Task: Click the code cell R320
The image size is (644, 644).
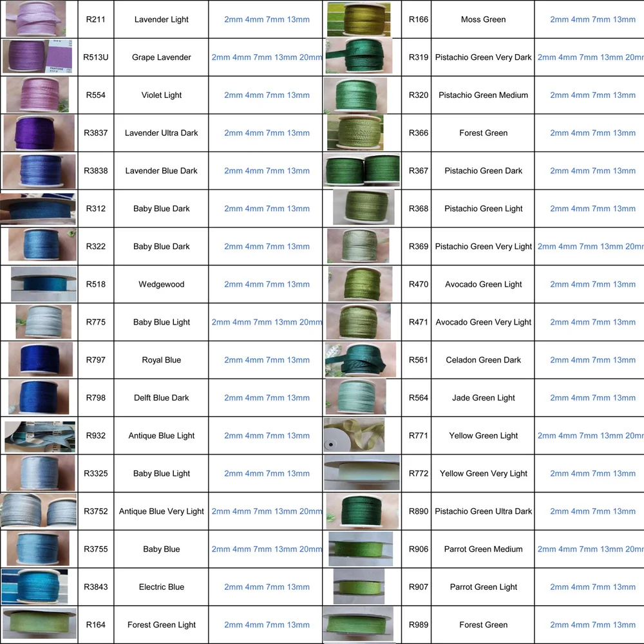Action: (418, 95)
